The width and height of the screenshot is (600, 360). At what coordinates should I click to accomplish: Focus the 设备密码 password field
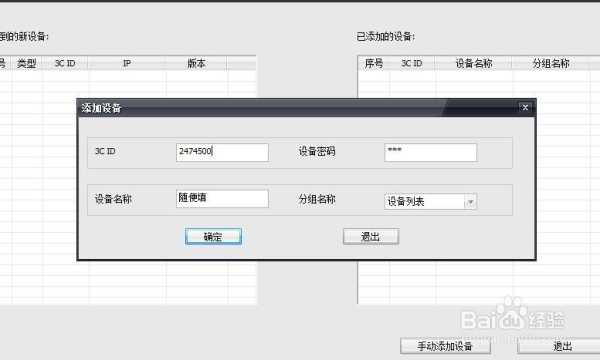430,152
